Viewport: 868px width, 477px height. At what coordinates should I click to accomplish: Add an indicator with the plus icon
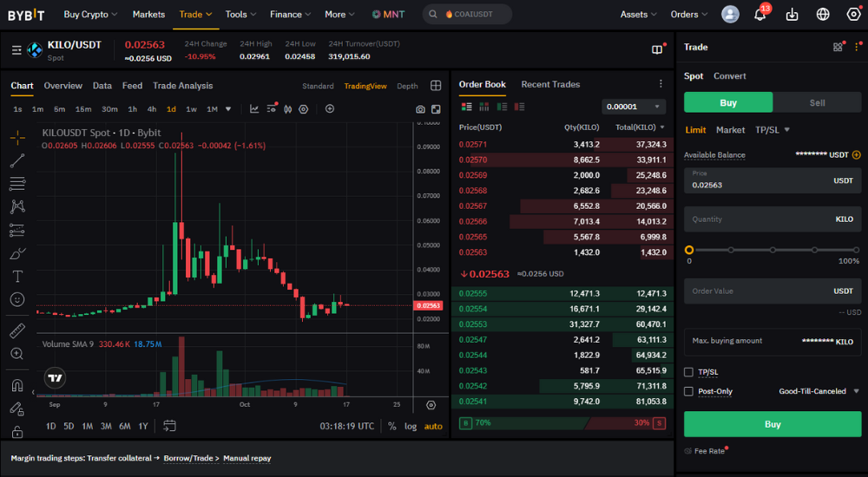point(329,108)
